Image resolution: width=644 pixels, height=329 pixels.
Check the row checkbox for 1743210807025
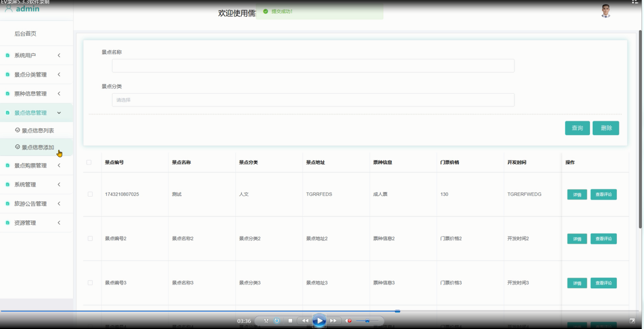(90, 194)
